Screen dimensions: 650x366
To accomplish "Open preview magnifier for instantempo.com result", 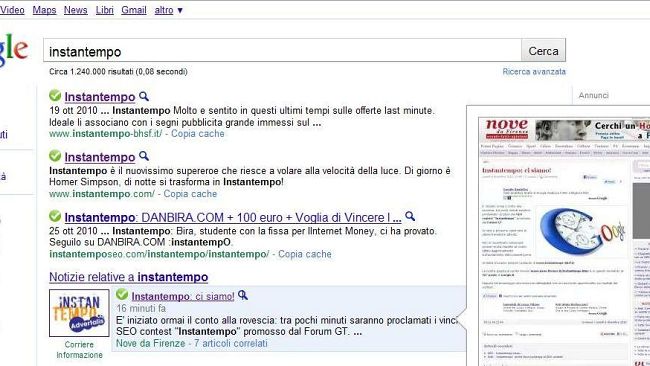I will click(144, 156).
